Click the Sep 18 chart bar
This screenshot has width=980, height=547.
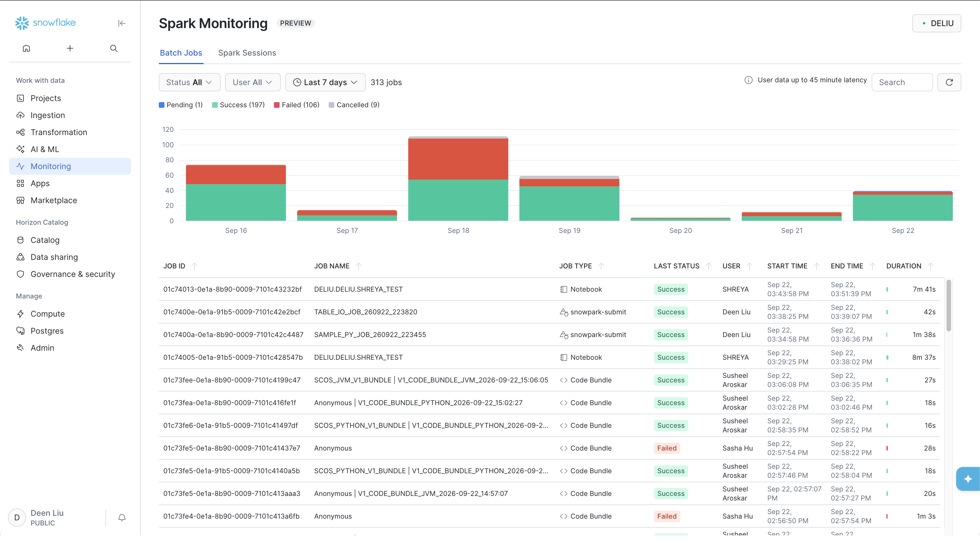[458, 178]
